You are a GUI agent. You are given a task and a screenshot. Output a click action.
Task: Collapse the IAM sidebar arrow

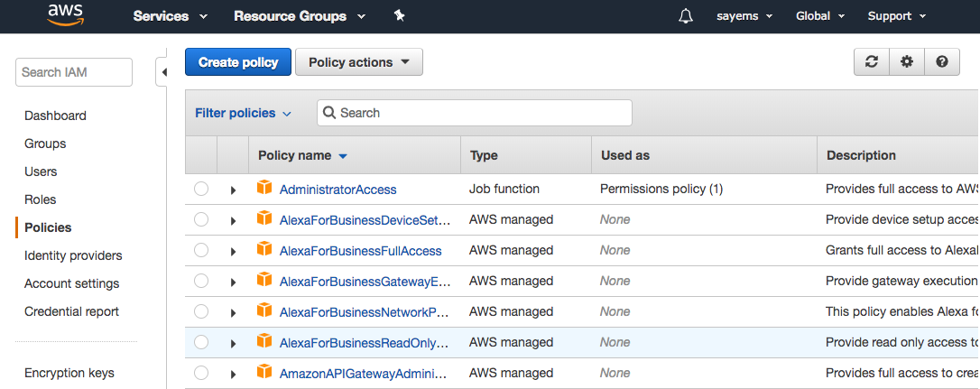[x=163, y=72]
